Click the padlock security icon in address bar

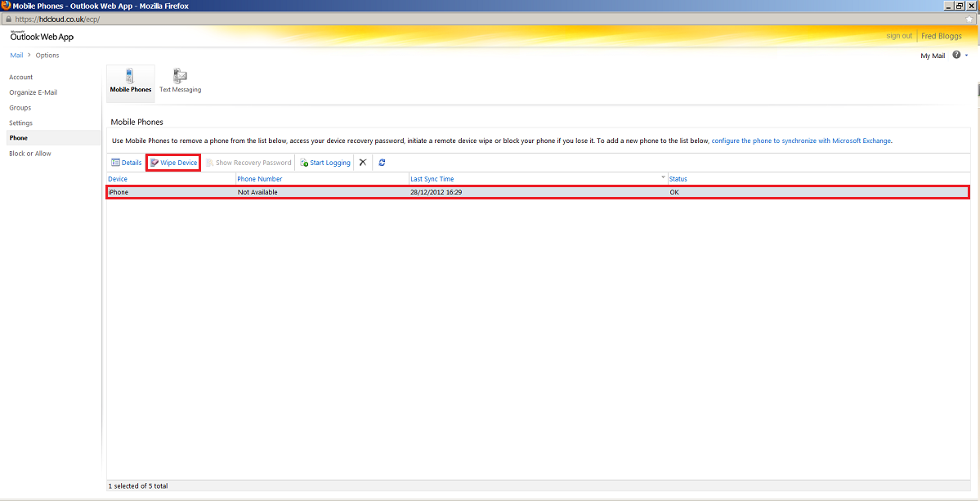pyautogui.click(x=7, y=19)
